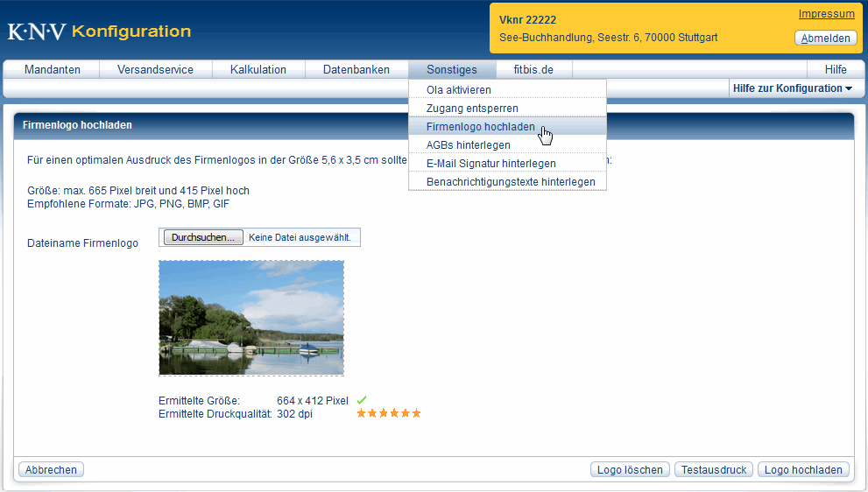
Task: Open the Mandanten menu
Action: pyautogui.click(x=53, y=70)
